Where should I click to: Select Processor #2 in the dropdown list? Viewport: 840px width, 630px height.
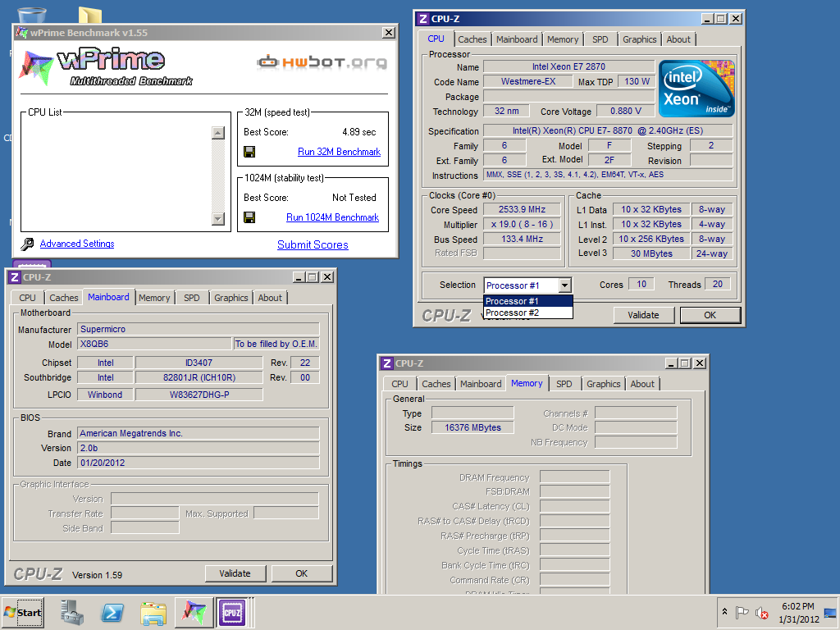528,313
